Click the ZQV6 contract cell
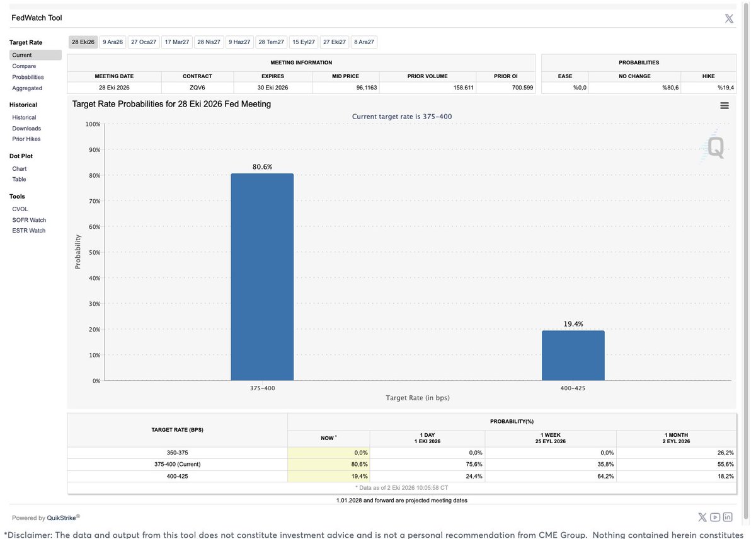Viewport: 756px width, 539px height. [x=197, y=88]
